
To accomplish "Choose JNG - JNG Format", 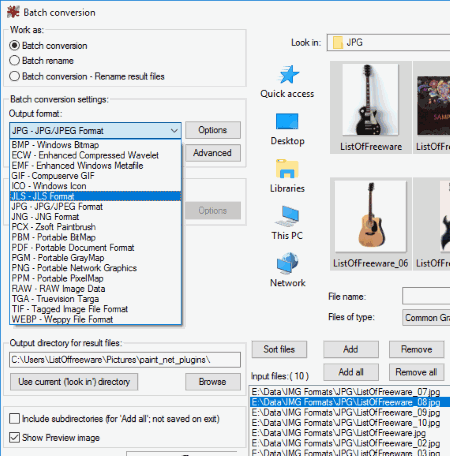I will click(95, 217).
